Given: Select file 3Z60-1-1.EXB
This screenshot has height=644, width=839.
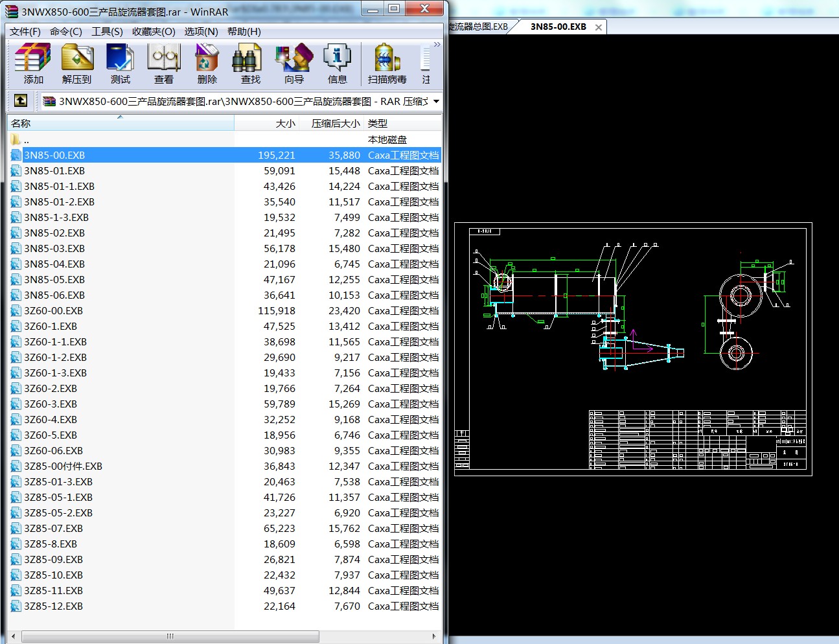Looking at the screenshot, I should click(225, 341).
